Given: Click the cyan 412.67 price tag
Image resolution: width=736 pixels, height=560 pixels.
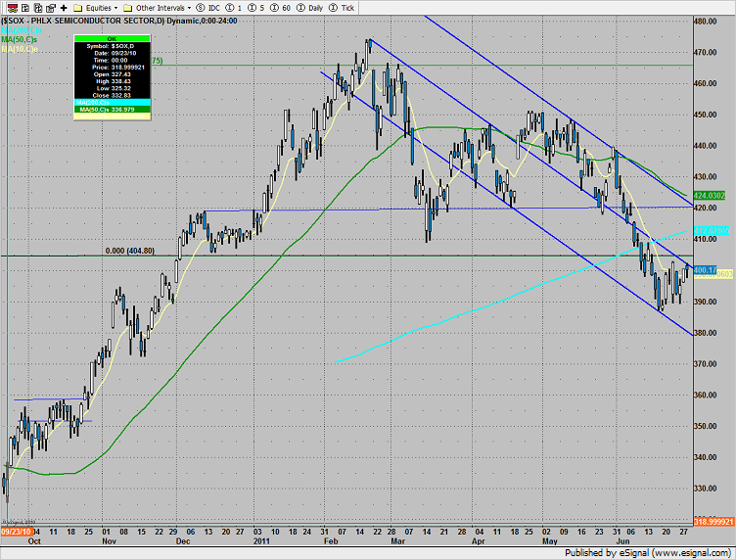Looking at the screenshot, I should [x=712, y=230].
